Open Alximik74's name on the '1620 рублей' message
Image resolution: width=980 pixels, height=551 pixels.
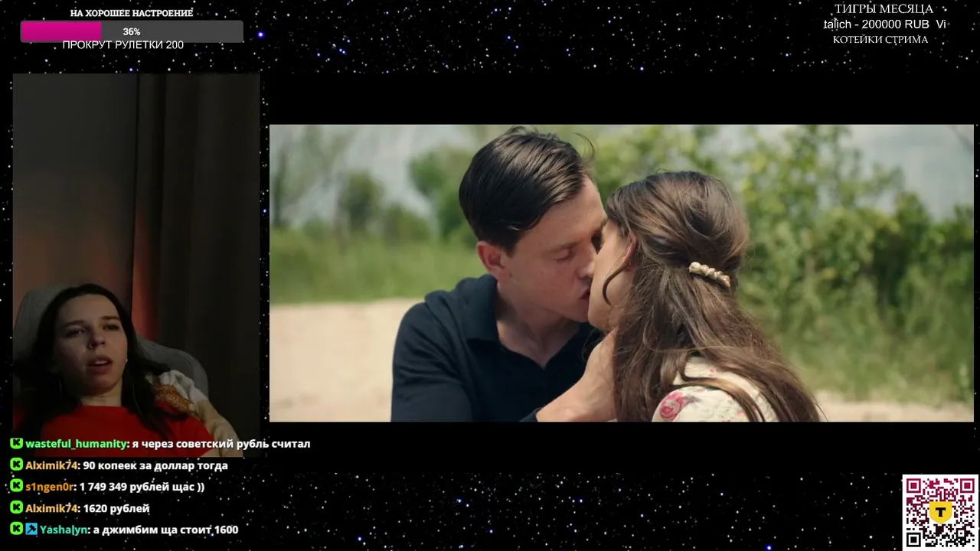pos(51,508)
